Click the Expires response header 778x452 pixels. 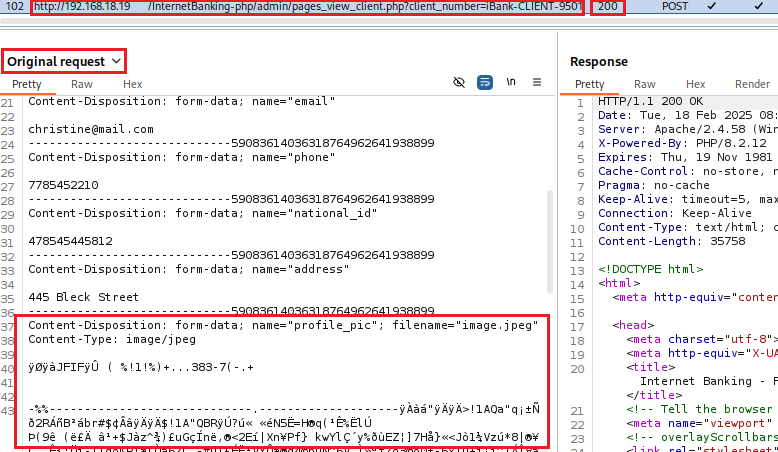[x=688, y=157]
